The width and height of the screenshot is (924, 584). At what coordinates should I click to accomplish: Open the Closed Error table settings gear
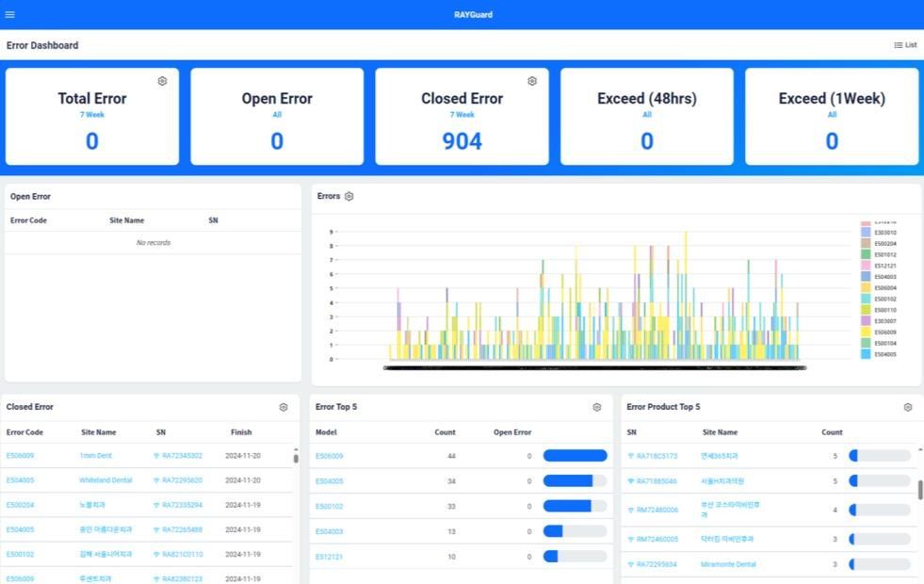[x=284, y=407]
